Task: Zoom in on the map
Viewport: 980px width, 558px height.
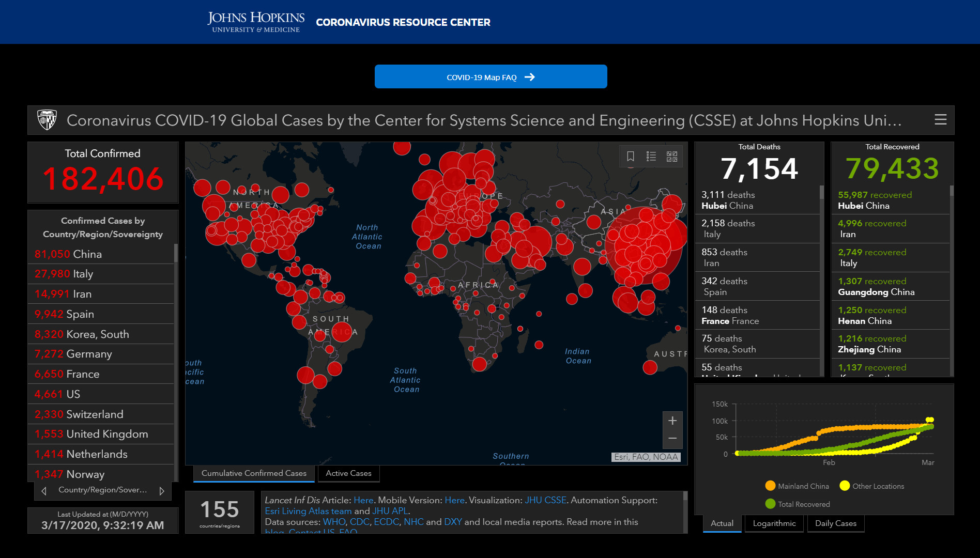Action: click(672, 421)
